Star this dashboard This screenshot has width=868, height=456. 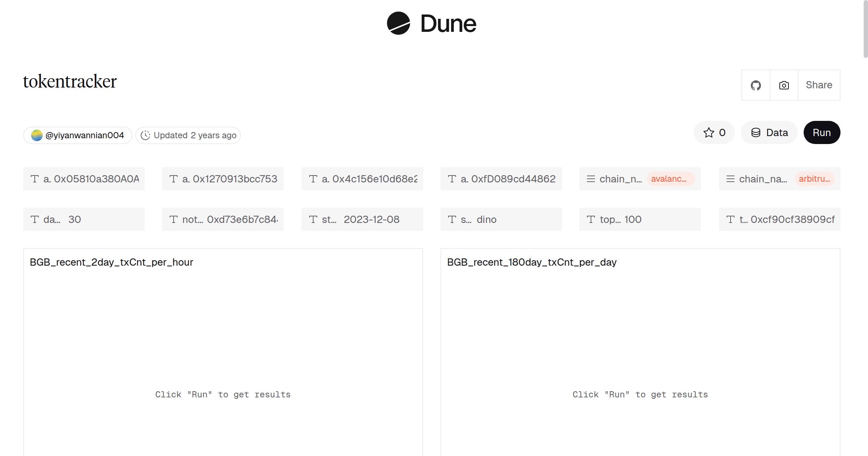coord(714,133)
